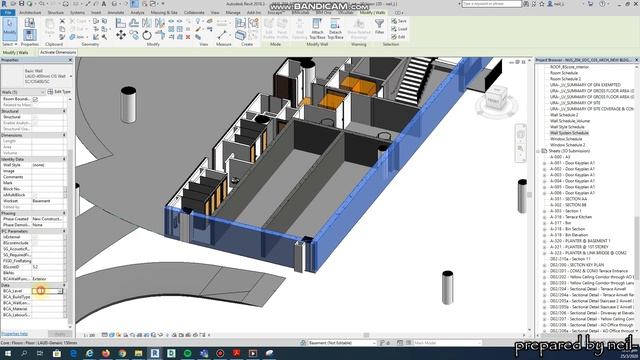Click the Measure tool icon

[223, 35]
